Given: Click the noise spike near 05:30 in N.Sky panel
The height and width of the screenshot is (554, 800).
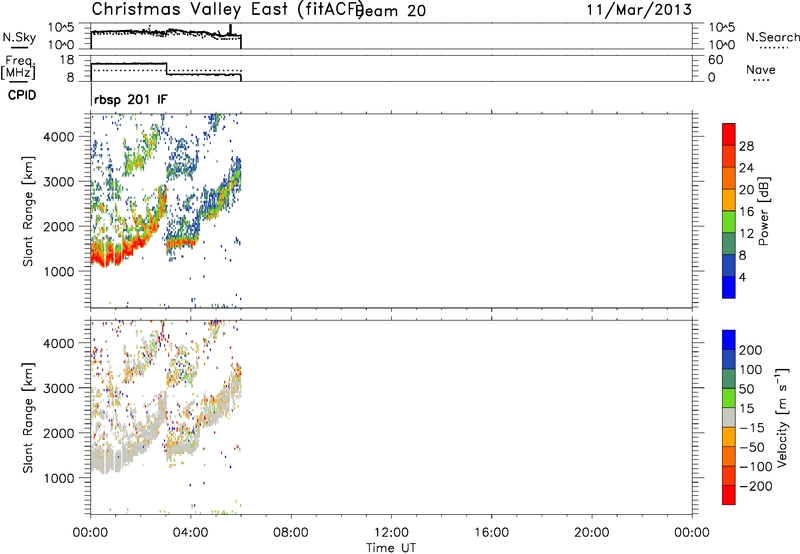Looking at the screenshot, I should click(230, 29).
